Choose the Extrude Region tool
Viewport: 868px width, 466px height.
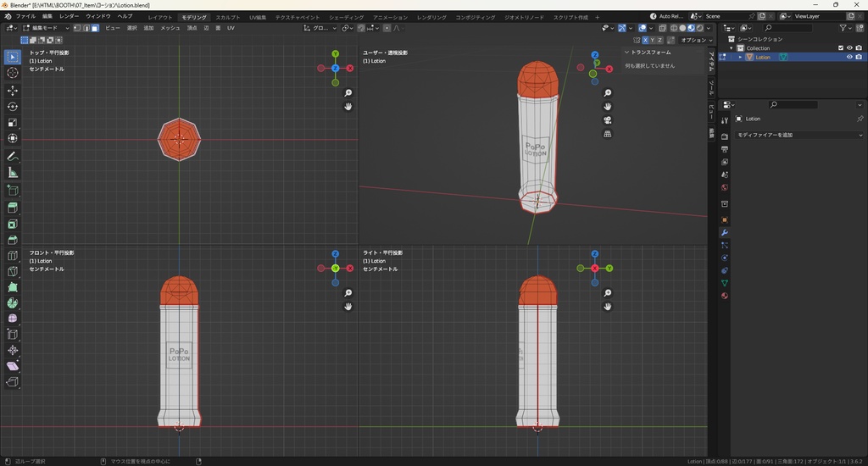pos(13,208)
